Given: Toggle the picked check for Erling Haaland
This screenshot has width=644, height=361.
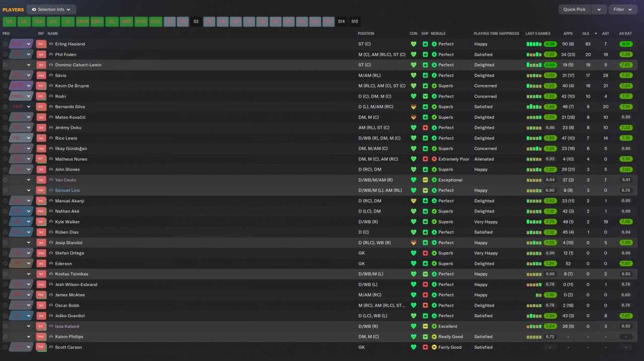Looking at the screenshot, I should (x=5, y=44).
